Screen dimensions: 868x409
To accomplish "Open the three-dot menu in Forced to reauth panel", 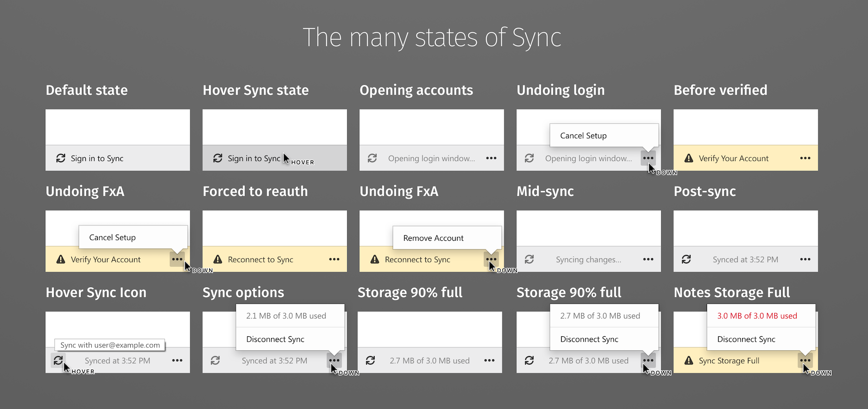I will click(x=334, y=259).
